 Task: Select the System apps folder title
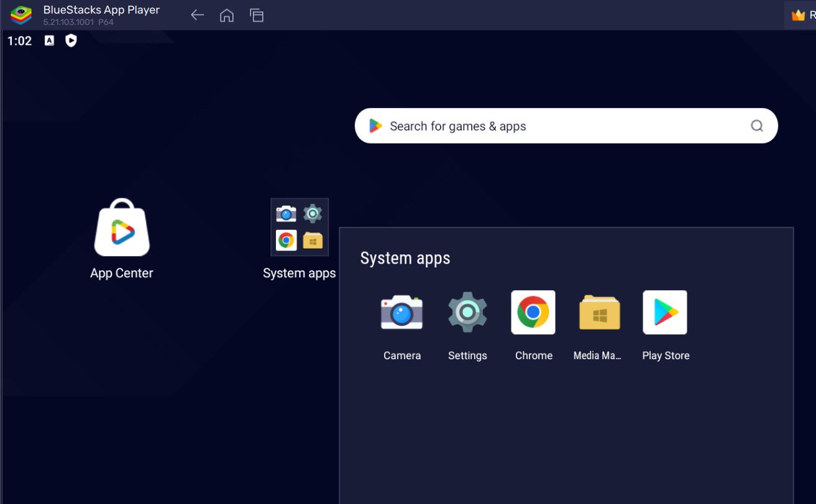tap(405, 258)
